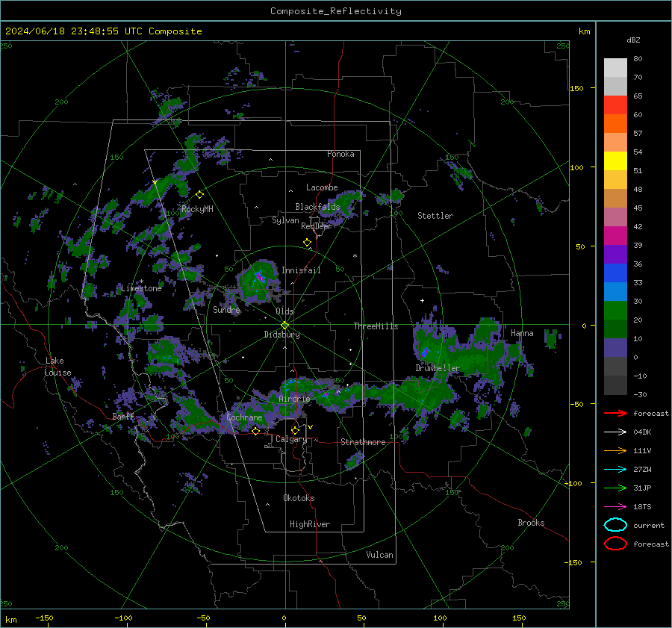The height and width of the screenshot is (628, 672).
Task: Click the cyan 27ZW arrow legend icon
Action: point(615,470)
